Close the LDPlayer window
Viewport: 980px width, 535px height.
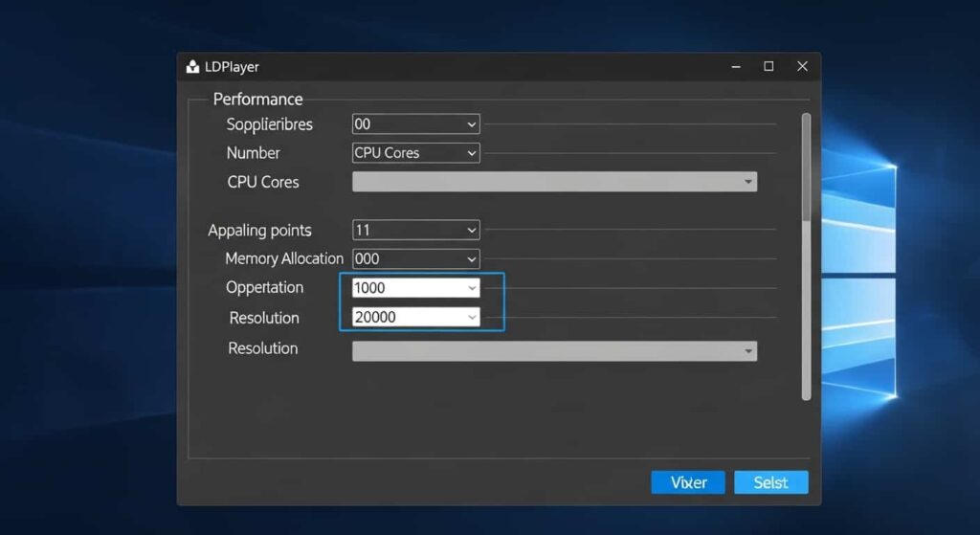click(803, 66)
